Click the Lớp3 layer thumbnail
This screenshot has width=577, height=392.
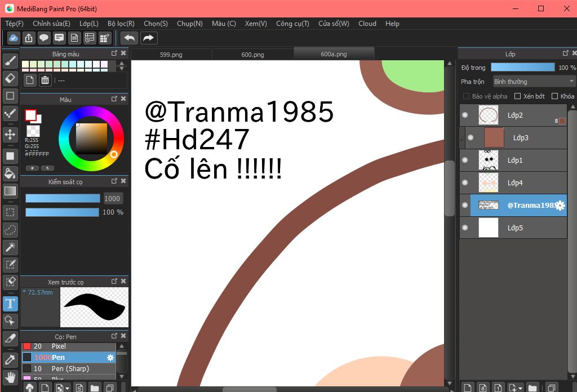[x=494, y=137]
